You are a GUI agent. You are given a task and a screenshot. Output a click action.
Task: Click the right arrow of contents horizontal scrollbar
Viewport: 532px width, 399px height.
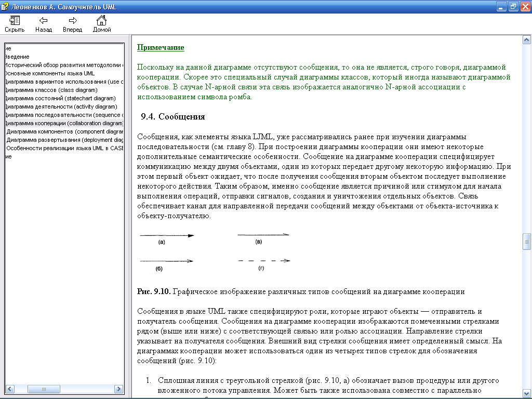(x=119, y=389)
